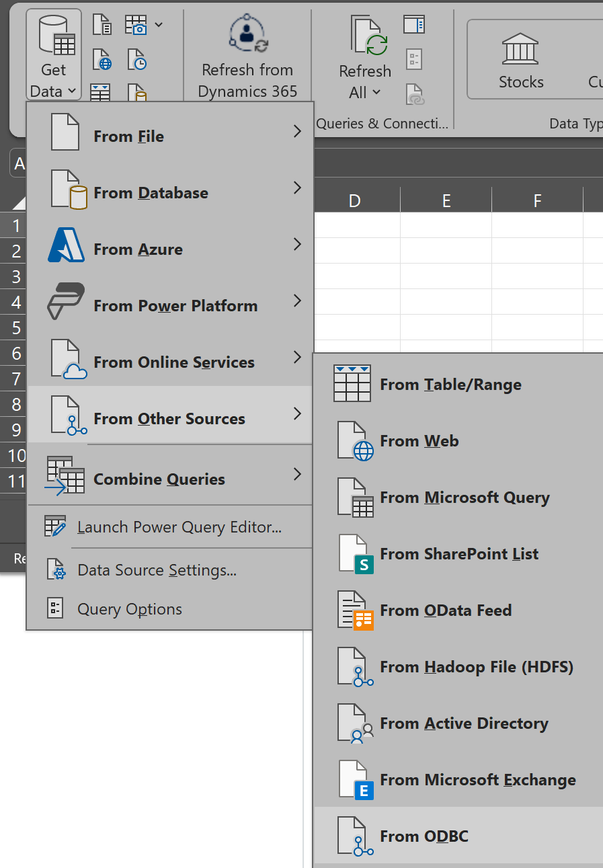Expand the From Other Sources chevron
Viewport: 603px width, 868px height.
tap(297, 414)
